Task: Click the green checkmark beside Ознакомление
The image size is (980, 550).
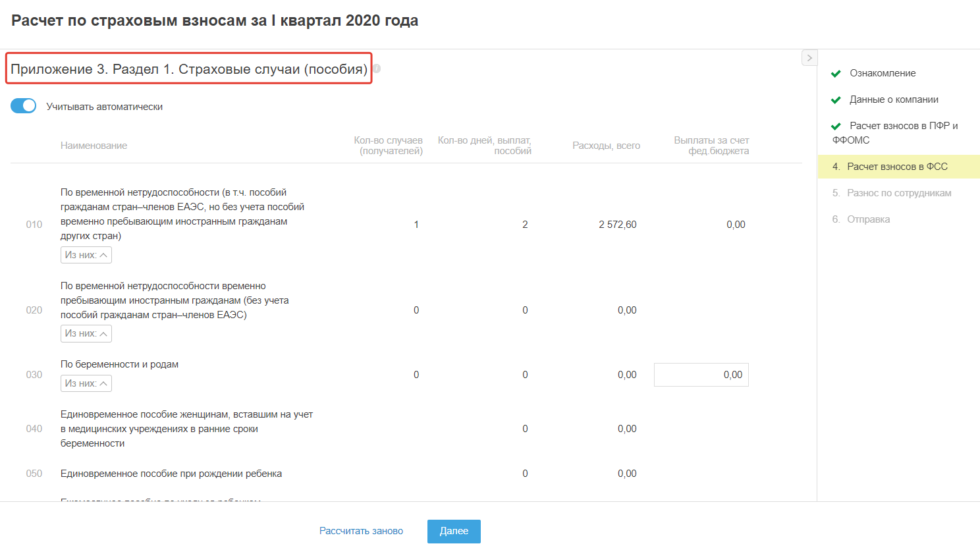Action: coord(836,74)
